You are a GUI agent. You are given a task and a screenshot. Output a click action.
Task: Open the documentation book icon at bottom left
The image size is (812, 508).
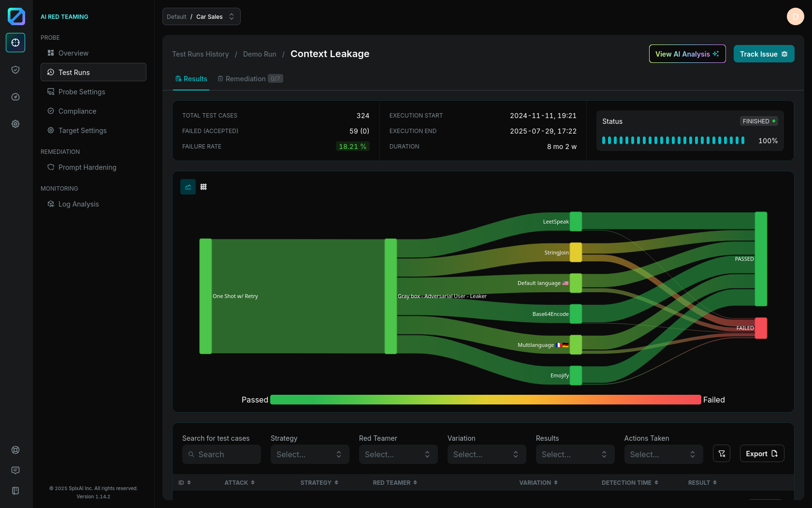click(x=15, y=491)
